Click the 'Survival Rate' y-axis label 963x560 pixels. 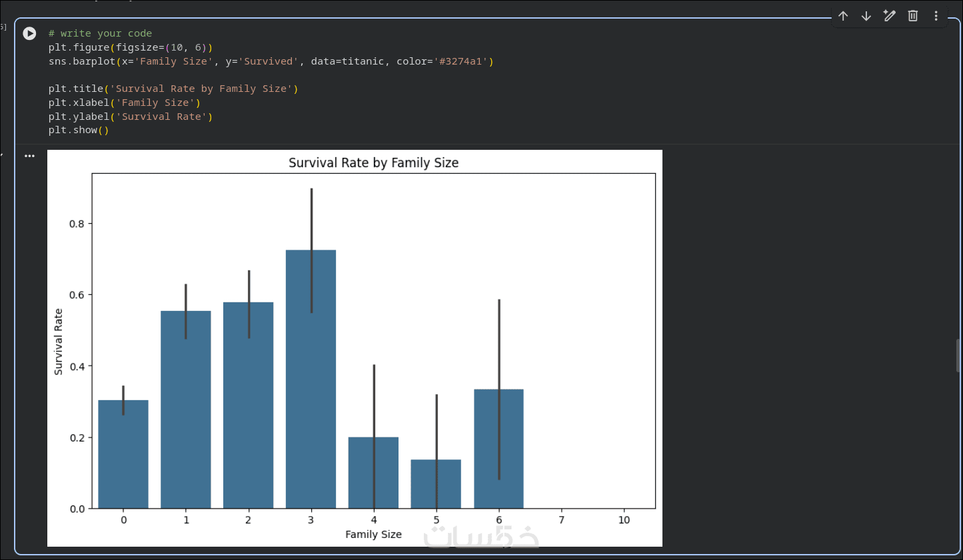pyautogui.click(x=59, y=342)
